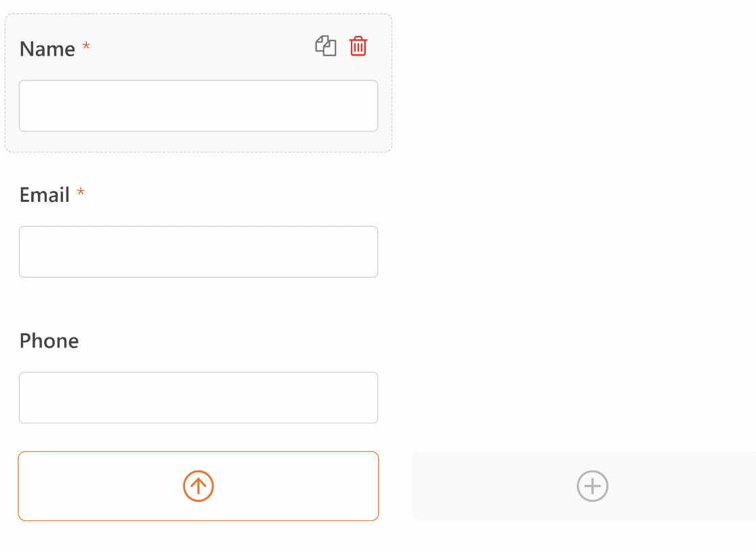Click the Name field label
This screenshot has height=550, width=756.
[x=47, y=49]
